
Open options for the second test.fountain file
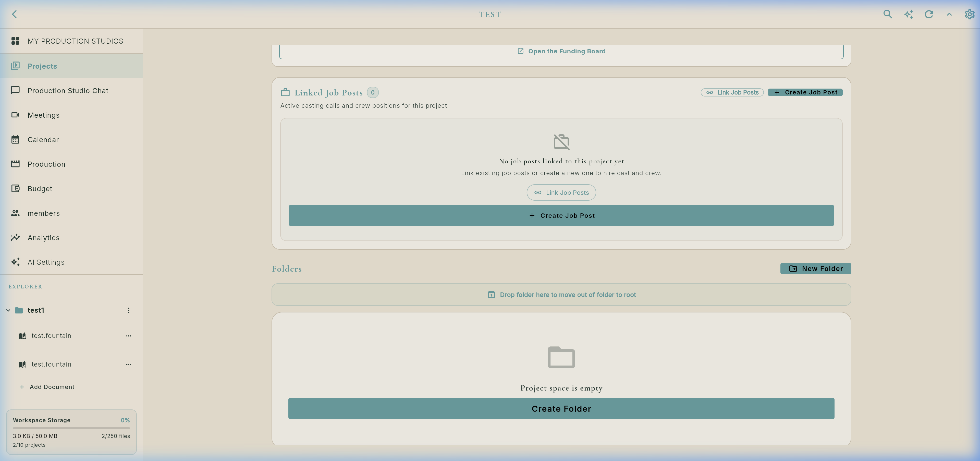point(129,365)
